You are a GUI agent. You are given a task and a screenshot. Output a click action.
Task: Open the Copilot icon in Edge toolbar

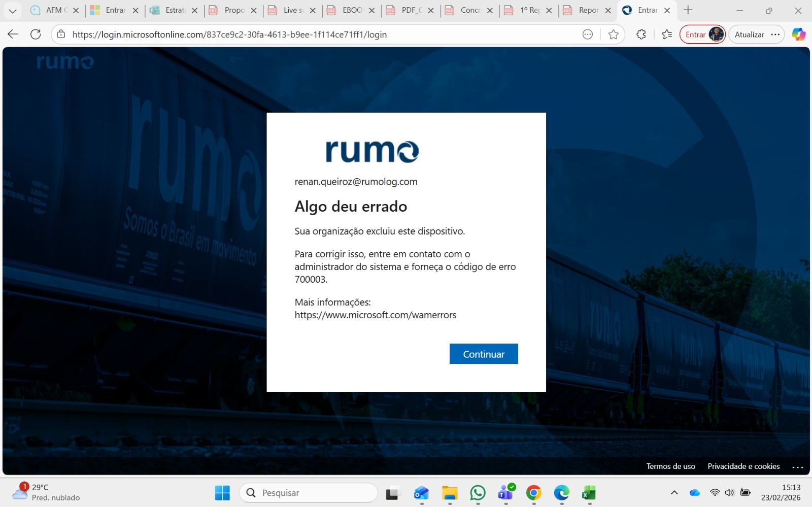pyautogui.click(x=799, y=35)
